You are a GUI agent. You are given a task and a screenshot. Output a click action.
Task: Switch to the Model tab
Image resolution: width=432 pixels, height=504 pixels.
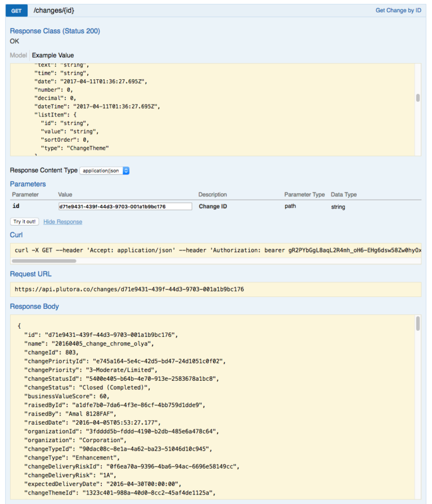click(x=18, y=55)
